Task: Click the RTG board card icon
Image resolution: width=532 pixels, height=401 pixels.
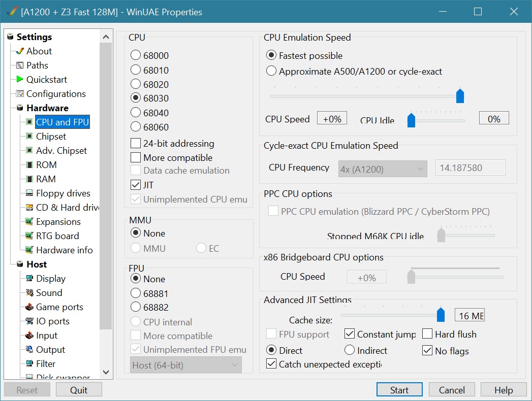Action: coord(29,236)
